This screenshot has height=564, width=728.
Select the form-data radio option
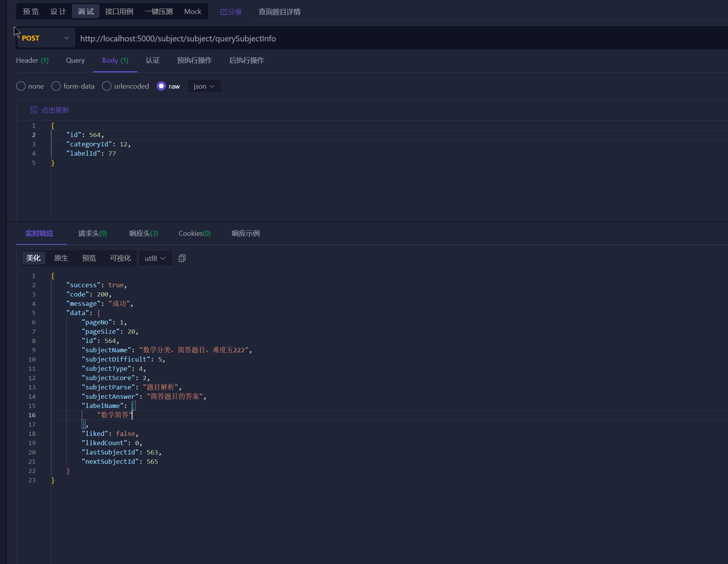pyautogui.click(x=56, y=86)
